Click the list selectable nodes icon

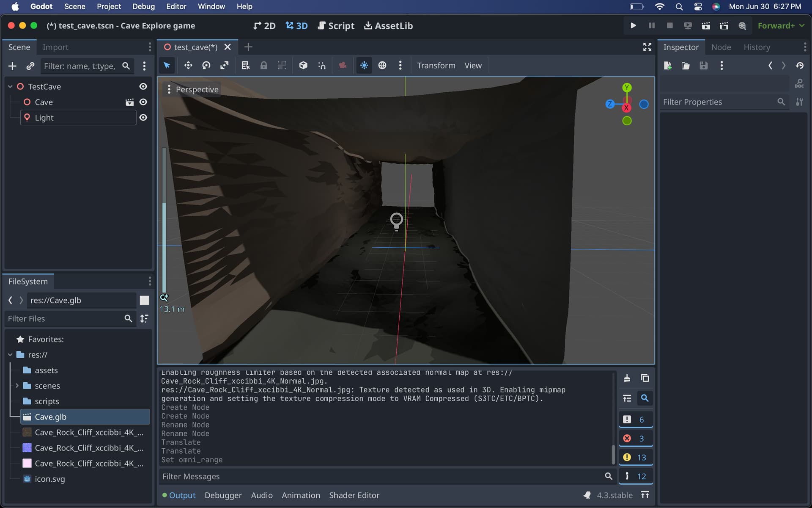246,65
